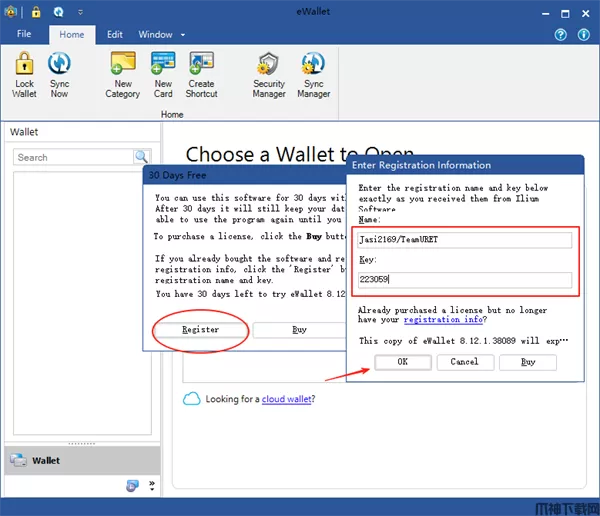Expand the ribbon tabs overflow arrow after Window
Viewport: 600px width, 516px height.
tap(183, 35)
